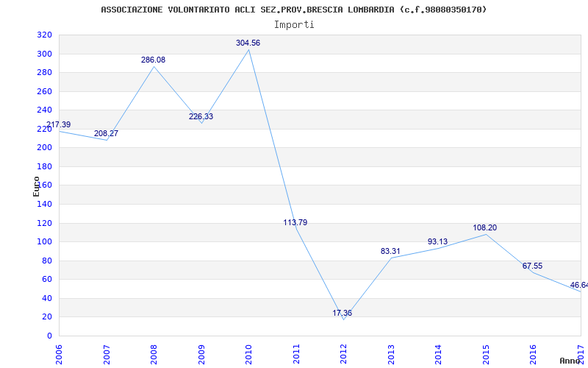Click the 280 y-axis tick label
This screenshot has width=588, height=368.
pyautogui.click(x=44, y=73)
